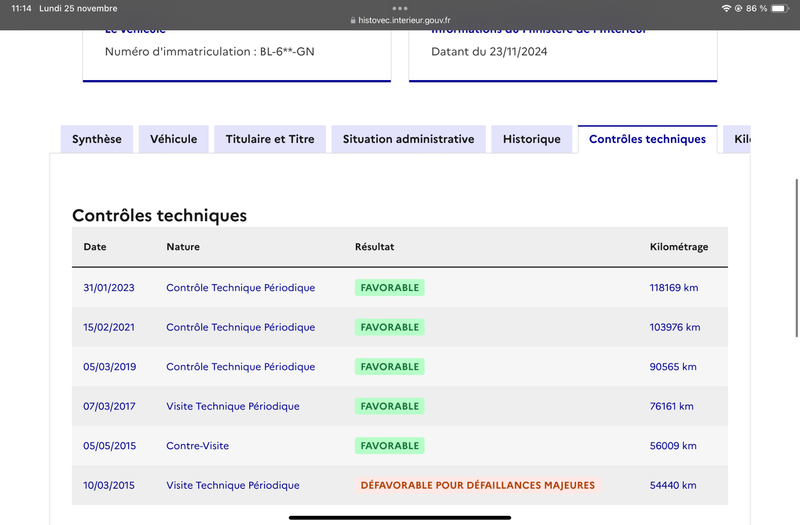
Task: Select the date 31/01/2023
Action: click(109, 288)
